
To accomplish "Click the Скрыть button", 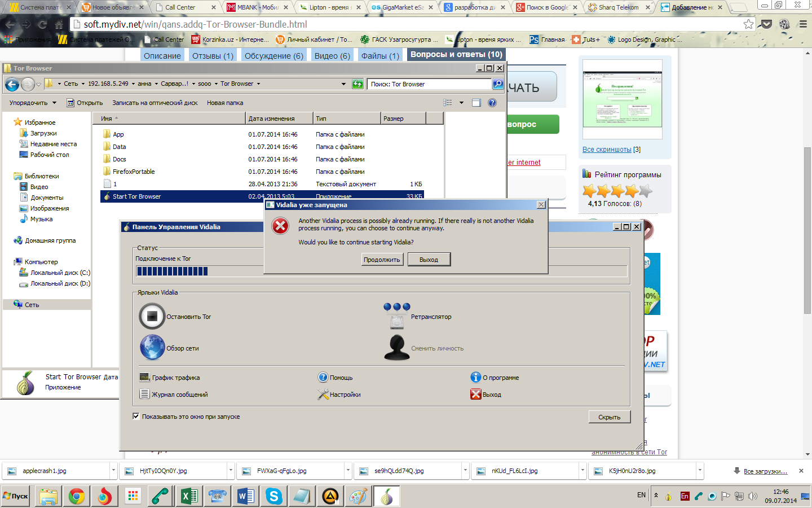I will [609, 417].
